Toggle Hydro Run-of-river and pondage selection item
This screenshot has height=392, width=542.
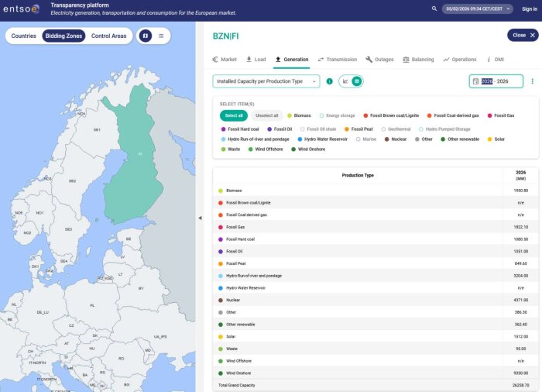click(255, 139)
